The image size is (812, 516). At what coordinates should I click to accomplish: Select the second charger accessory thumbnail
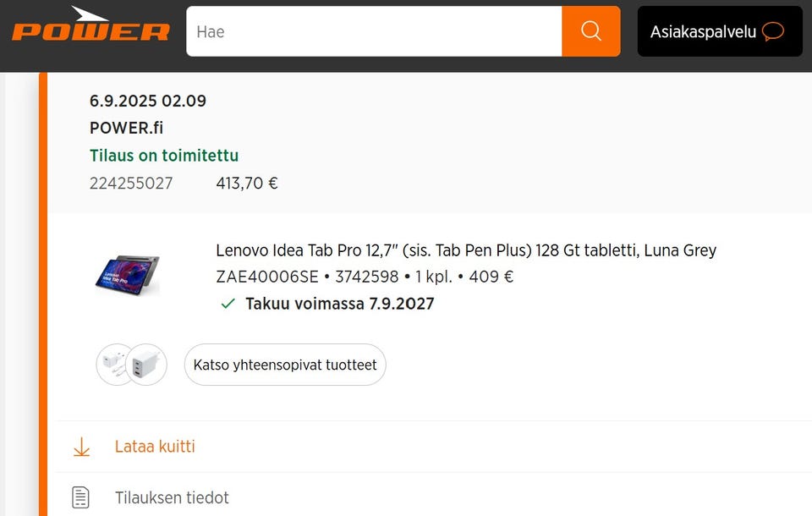[x=147, y=365]
